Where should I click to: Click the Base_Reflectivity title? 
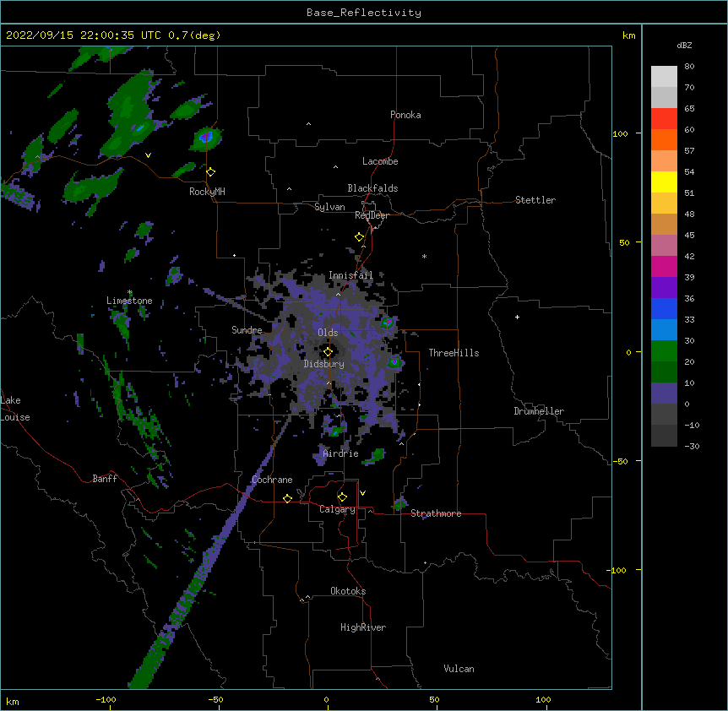coord(364,13)
